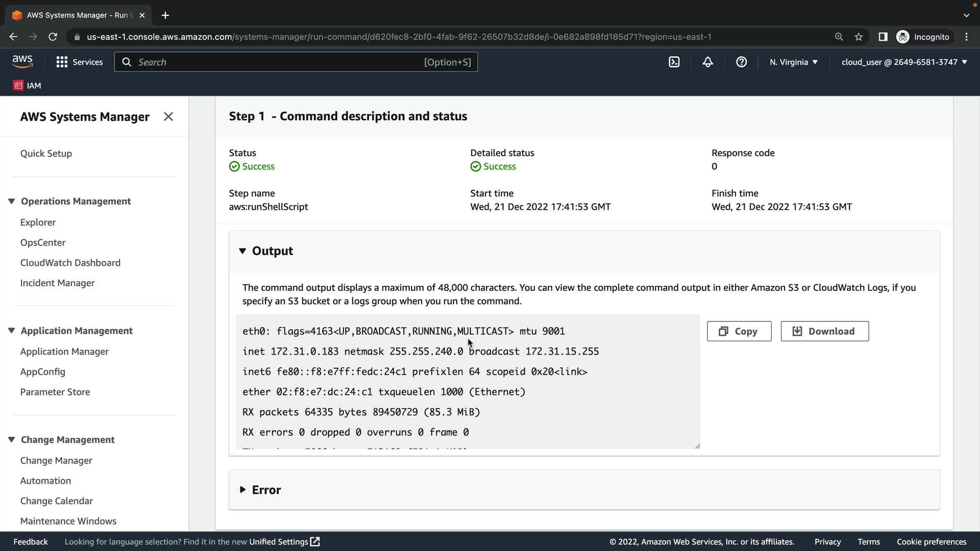This screenshot has height=551, width=980.
Task: Close the AWS Systems Manager sidebar
Action: click(x=168, y=117)
